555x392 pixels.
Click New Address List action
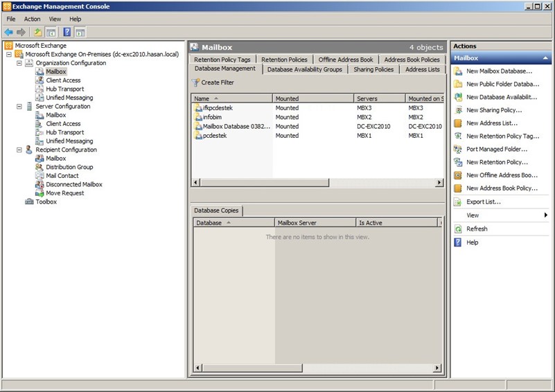pos(492,123)
